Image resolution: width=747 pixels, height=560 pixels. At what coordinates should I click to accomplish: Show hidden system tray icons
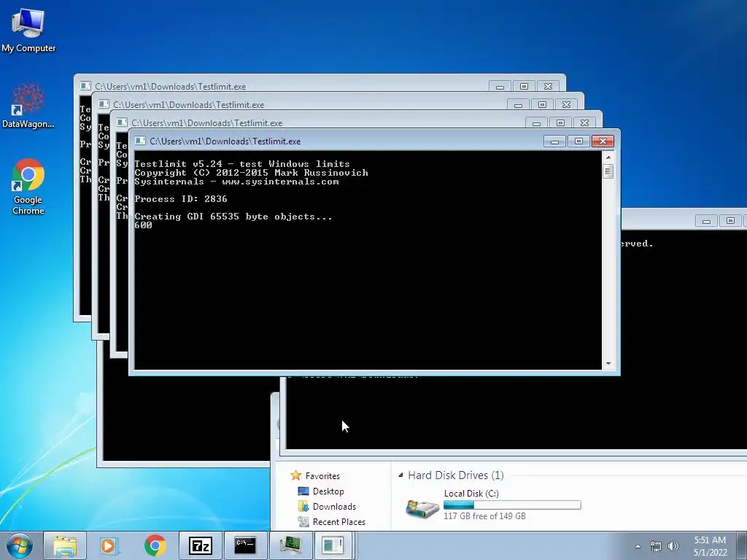tap(638, 546)
